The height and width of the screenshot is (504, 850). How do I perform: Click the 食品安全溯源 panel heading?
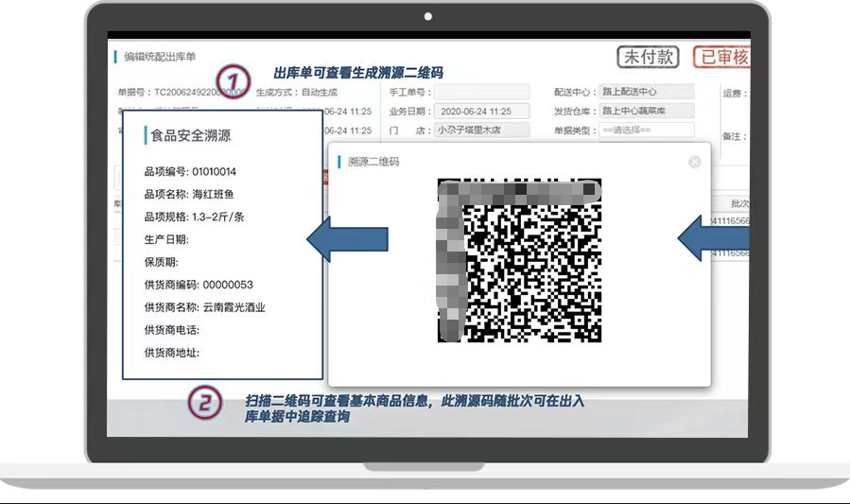point(191,135)
